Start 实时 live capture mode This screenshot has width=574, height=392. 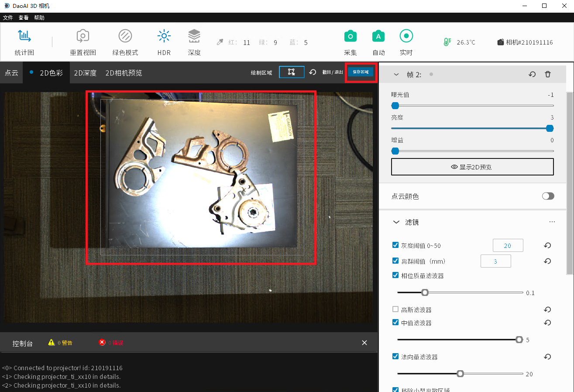(406, 37)
